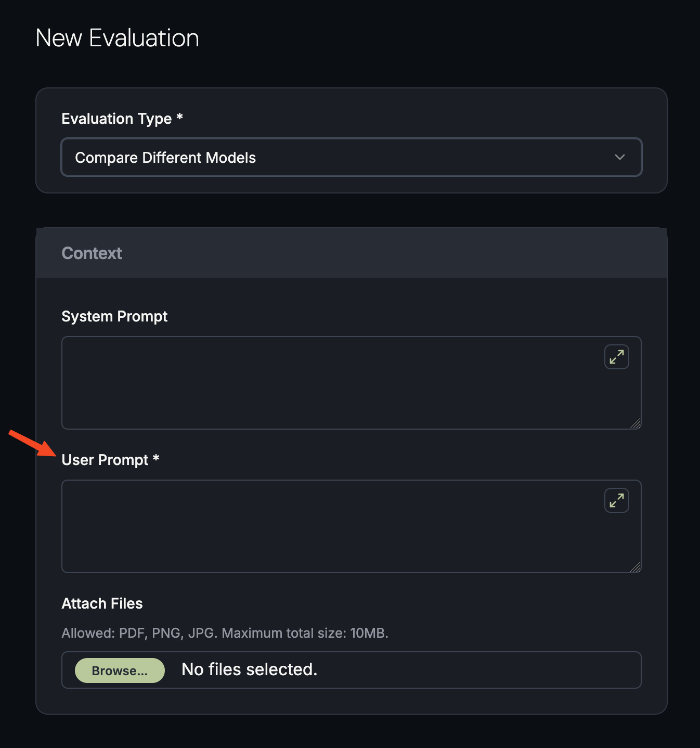Click the chevron arrow in Evaluation Type
This screenshot has height=748, width=700.
[x=619, y=157]
